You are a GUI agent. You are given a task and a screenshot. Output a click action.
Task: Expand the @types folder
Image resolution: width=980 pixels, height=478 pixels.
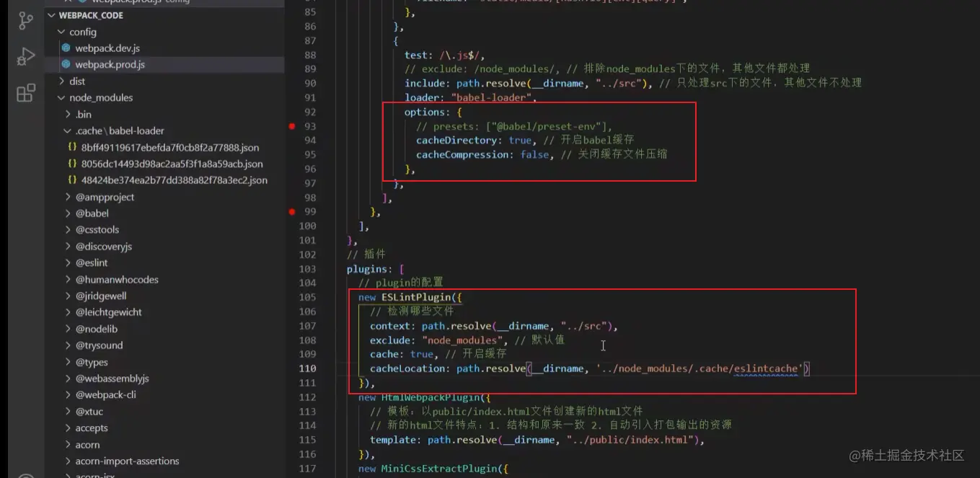(92, 362)
